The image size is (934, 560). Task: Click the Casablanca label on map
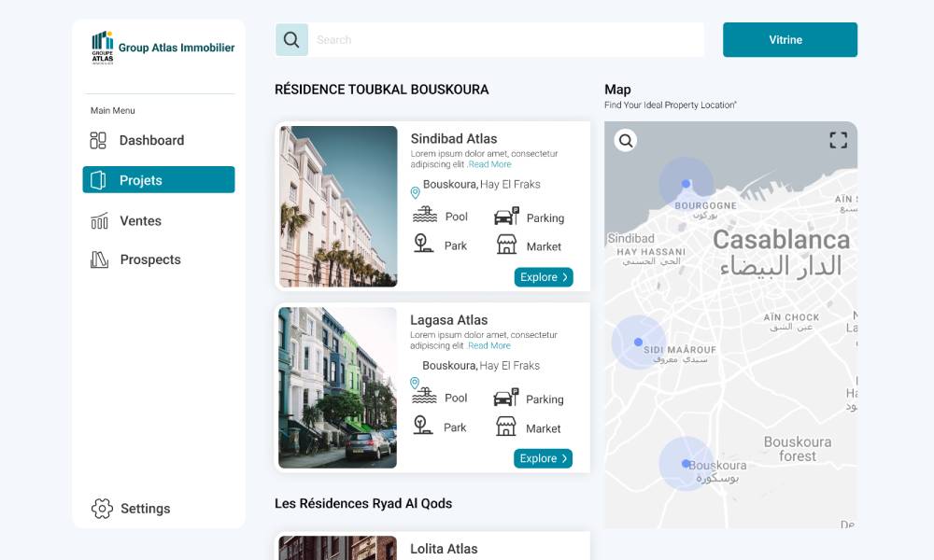[782, 240]
